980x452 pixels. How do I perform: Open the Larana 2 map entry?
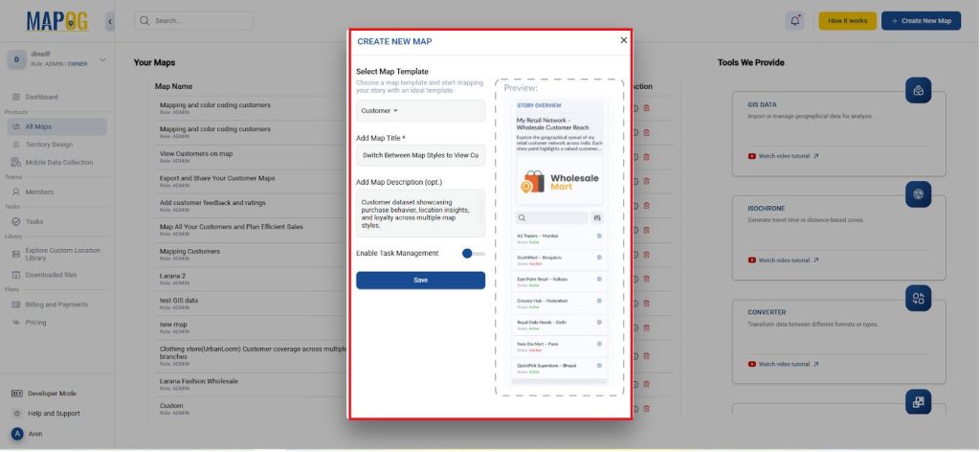click(172, 276)
